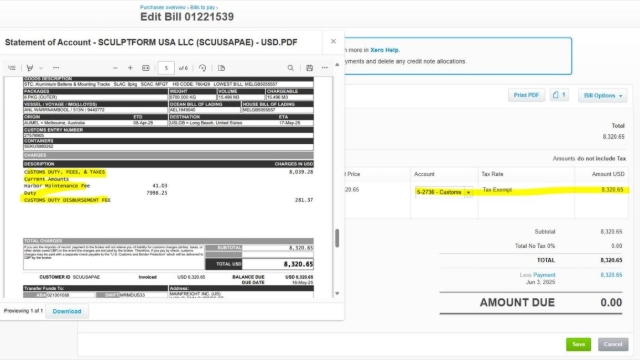Click 'Amounts do not include Tax' text

[x=589, y=158]
